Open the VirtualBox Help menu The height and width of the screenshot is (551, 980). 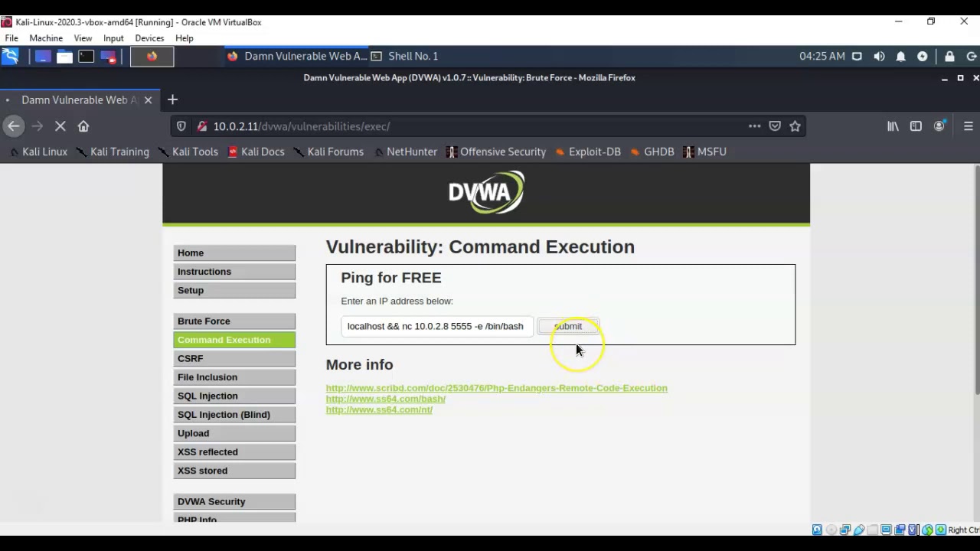pyautogui.click(x=185, y=38)
